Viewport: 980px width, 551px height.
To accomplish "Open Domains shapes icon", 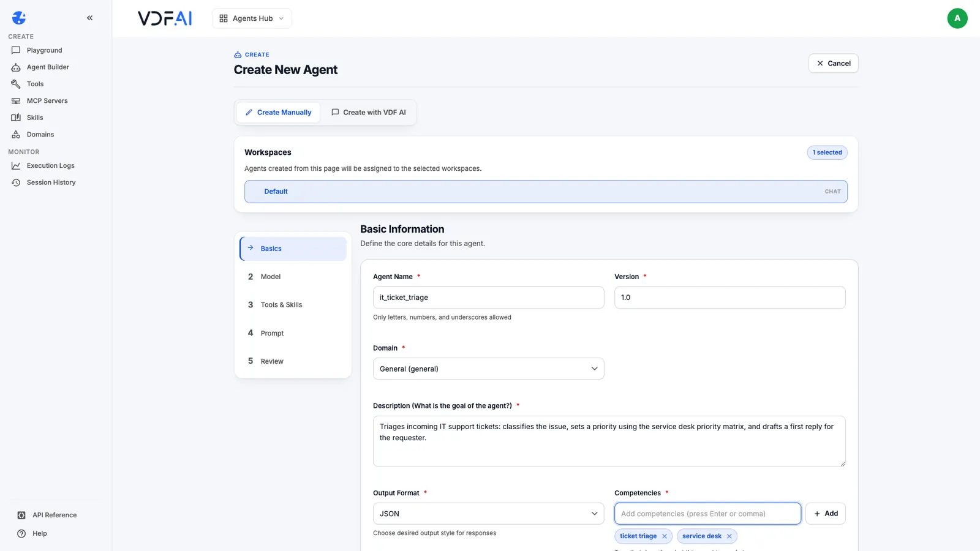I will click(16, 135).
